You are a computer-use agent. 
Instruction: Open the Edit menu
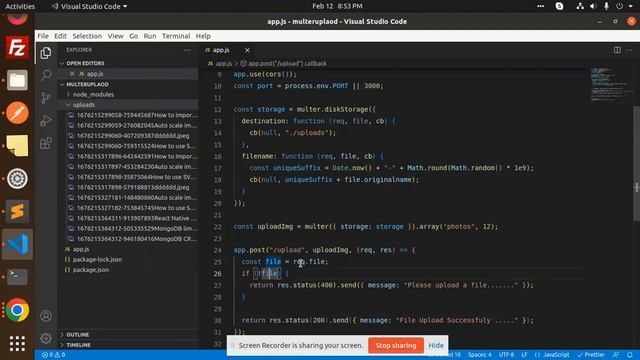pos(60,36)
